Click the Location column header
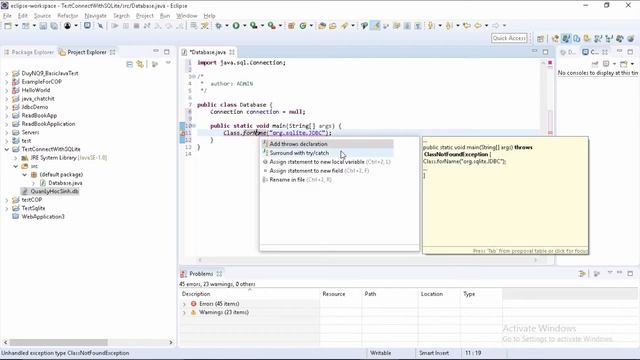Screen dimensions: 640x360 [x=438, y=294]
